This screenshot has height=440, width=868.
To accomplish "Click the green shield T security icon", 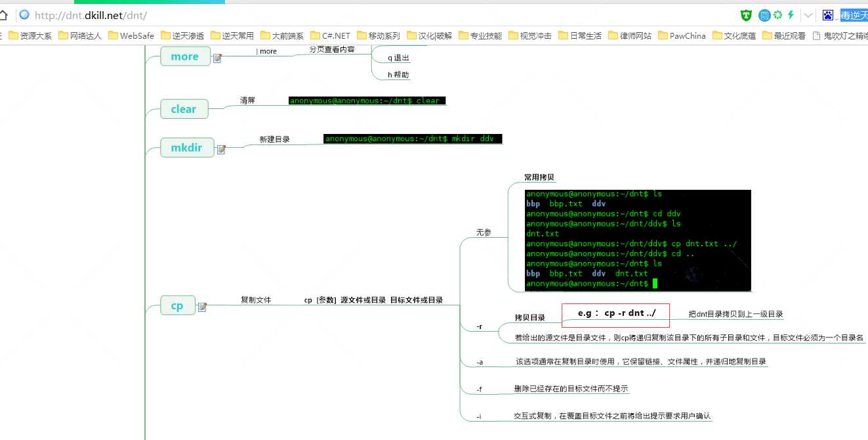I will [x=746, y=15].
